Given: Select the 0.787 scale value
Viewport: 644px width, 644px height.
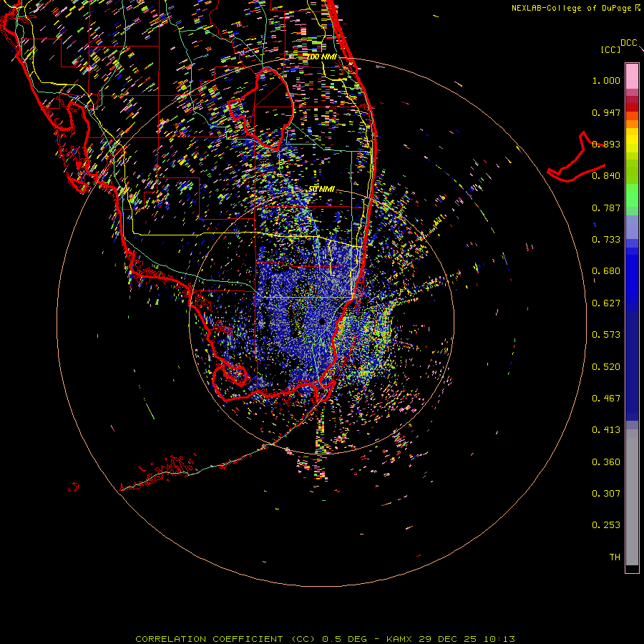Looking at the screenshot, I should [x=606, y=208].
